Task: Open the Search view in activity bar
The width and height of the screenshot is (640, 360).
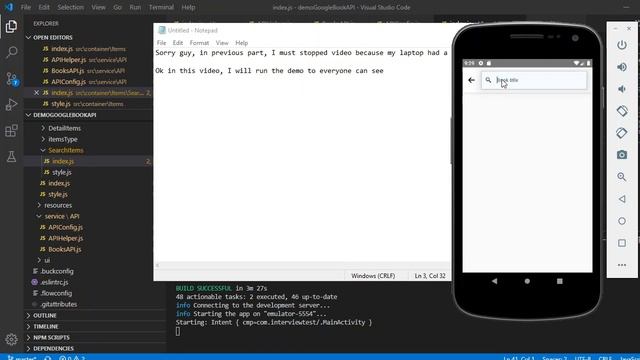Action: [x=11, y=52]
